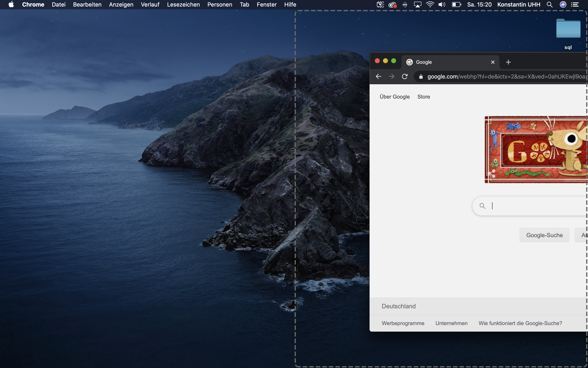Close the Google tab

493,62
